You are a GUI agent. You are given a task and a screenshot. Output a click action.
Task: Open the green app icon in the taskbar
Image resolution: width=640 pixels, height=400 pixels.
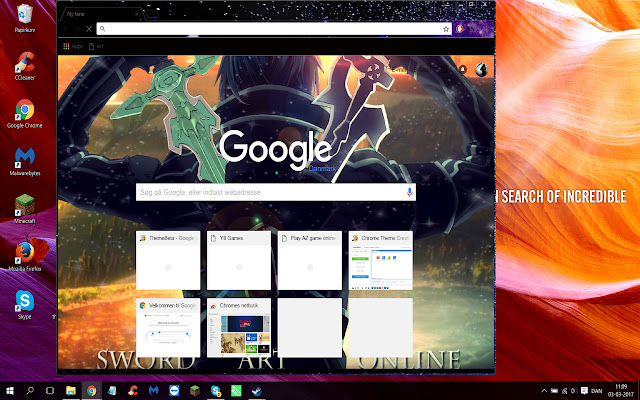pos(236,391)
